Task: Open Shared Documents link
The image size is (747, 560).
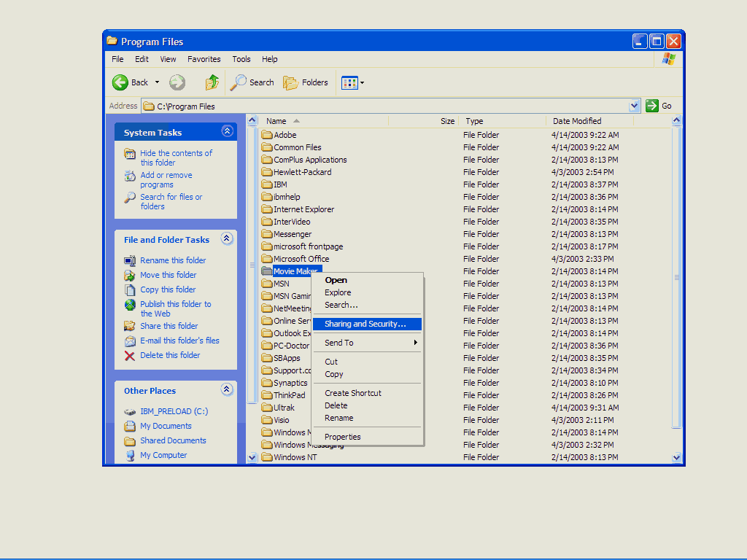Action: [173, 440]
